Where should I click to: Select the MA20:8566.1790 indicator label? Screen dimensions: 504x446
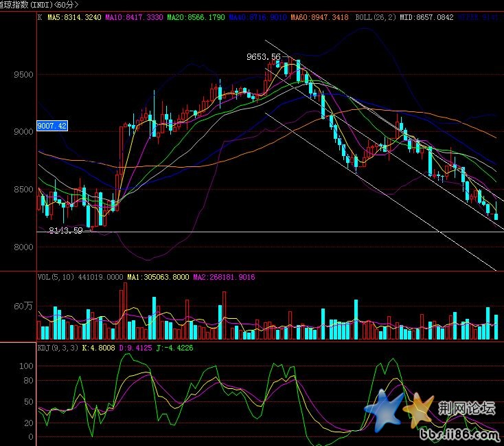tap(196, 17)
